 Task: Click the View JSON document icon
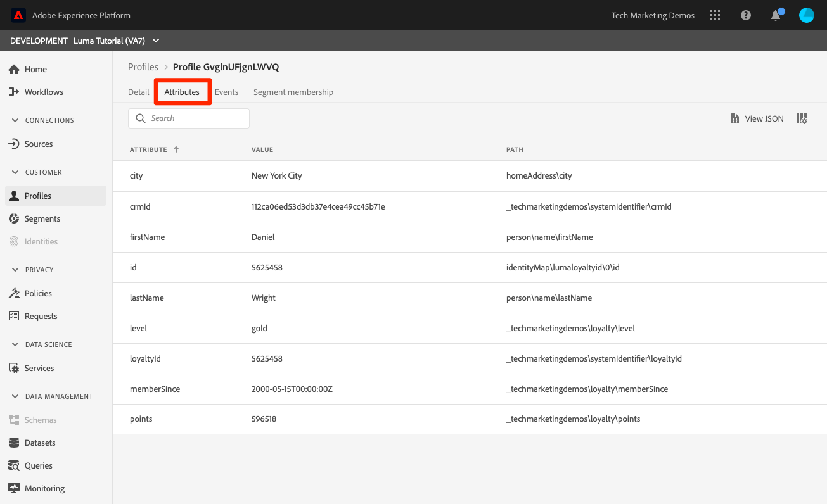735,118
